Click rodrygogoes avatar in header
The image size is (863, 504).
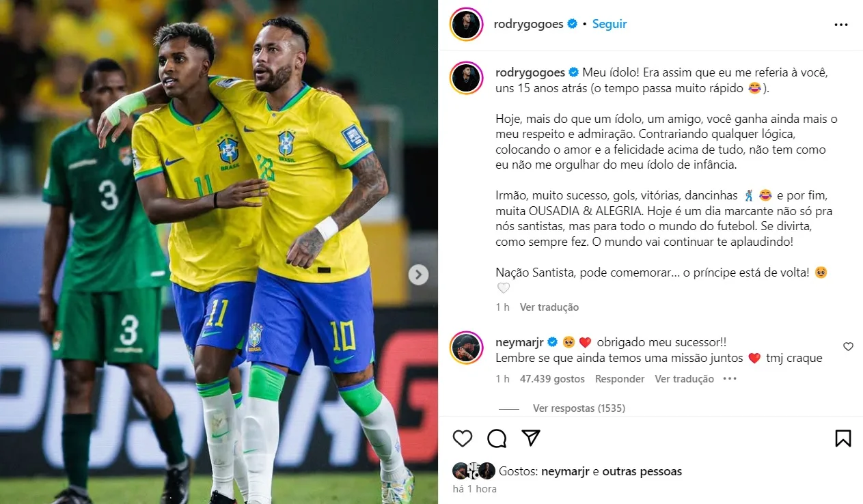pyautogui.click(x=467, y=25)
